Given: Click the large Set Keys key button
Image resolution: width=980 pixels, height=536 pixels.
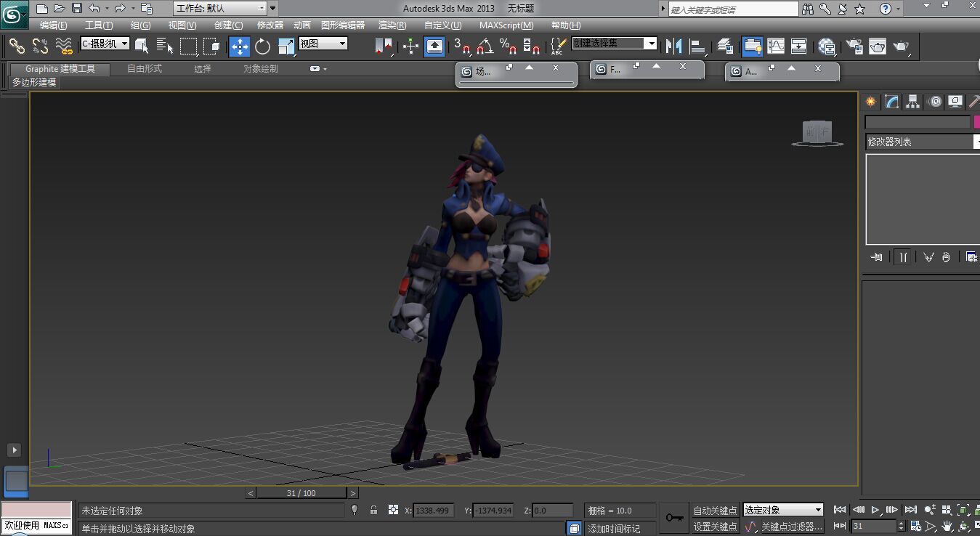Looking at the screenshot, I should coord(674,518).
